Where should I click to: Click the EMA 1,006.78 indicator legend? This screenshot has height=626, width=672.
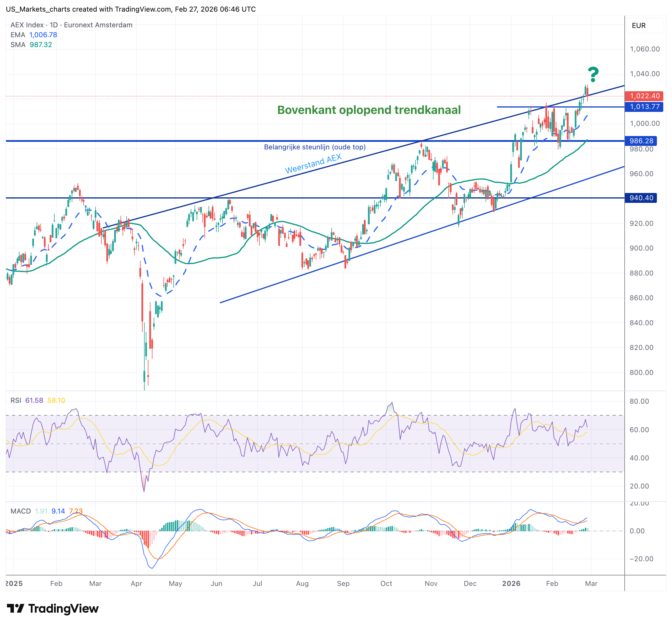[x=34, y=35]
